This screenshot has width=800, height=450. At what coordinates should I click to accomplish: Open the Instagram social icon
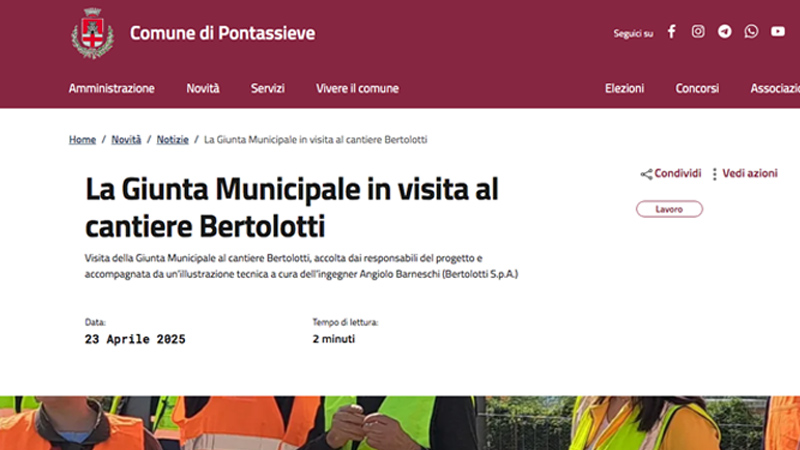click(698, 32)
